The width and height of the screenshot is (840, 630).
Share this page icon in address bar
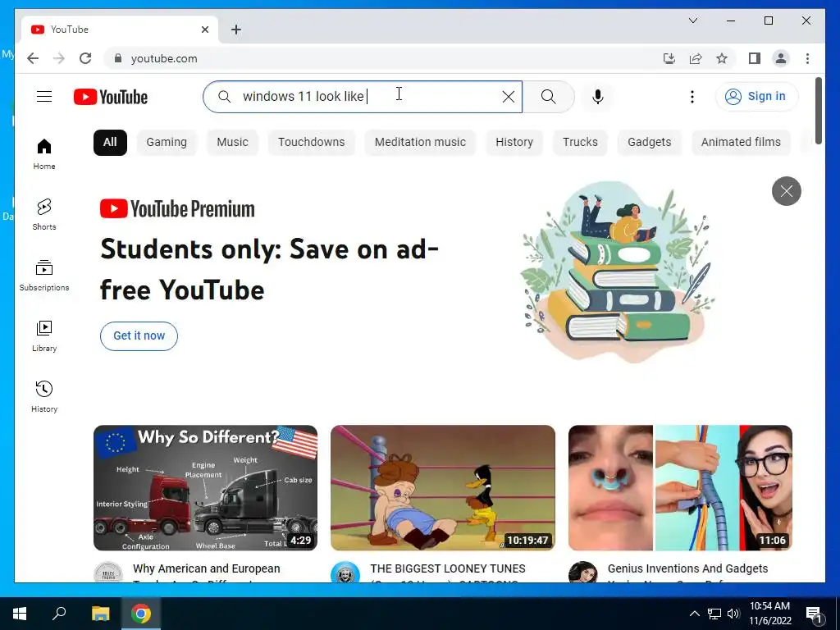pyautogui.click(x=696, y=58)
